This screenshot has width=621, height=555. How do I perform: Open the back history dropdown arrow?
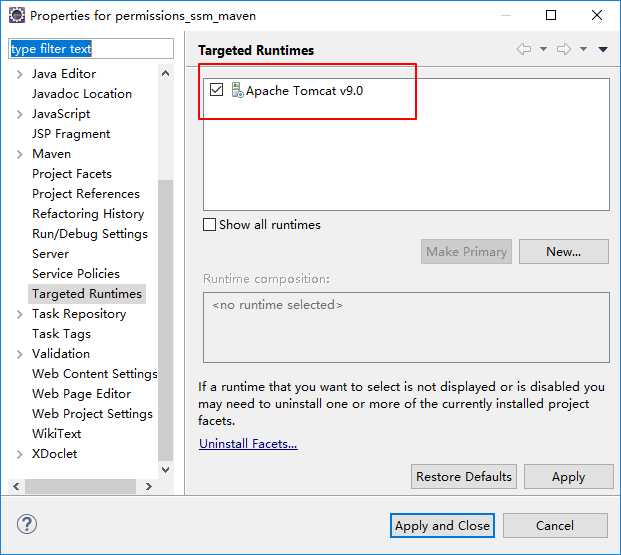543,49
